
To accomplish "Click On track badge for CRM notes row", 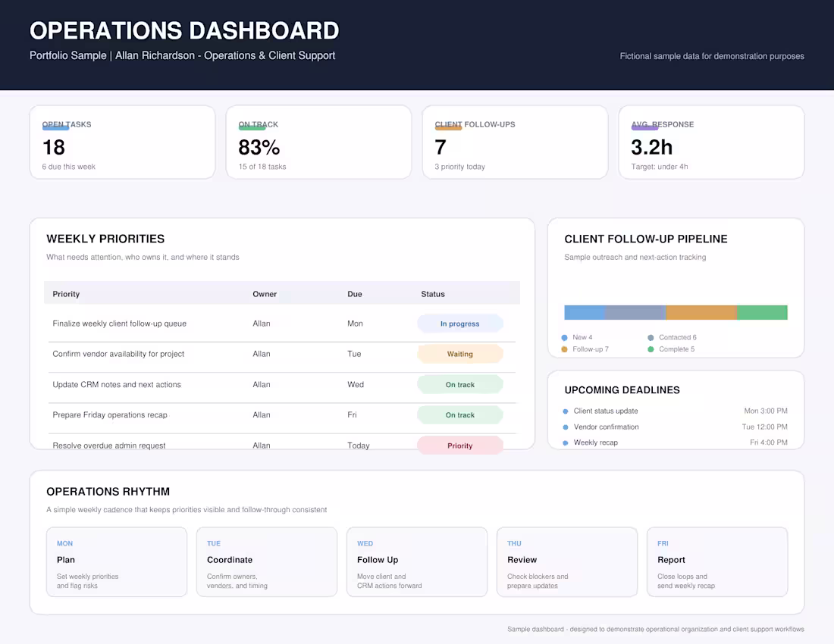I will [459, 385].
